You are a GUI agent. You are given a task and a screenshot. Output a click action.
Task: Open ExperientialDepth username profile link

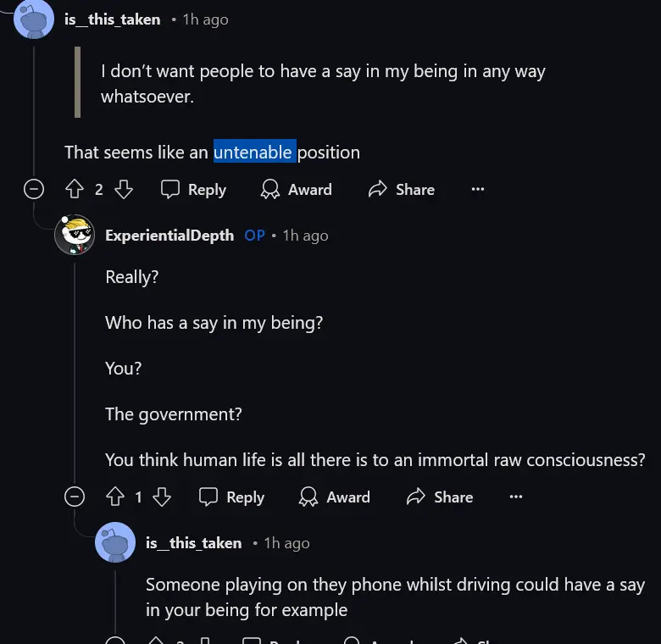click(x=169, y=236)
